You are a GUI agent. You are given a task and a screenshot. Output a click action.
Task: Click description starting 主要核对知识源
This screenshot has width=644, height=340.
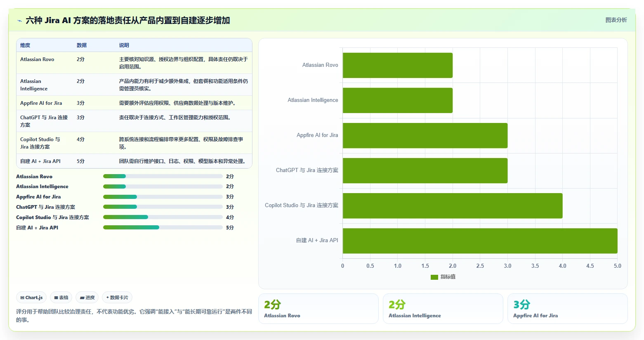tap(184, 63)
